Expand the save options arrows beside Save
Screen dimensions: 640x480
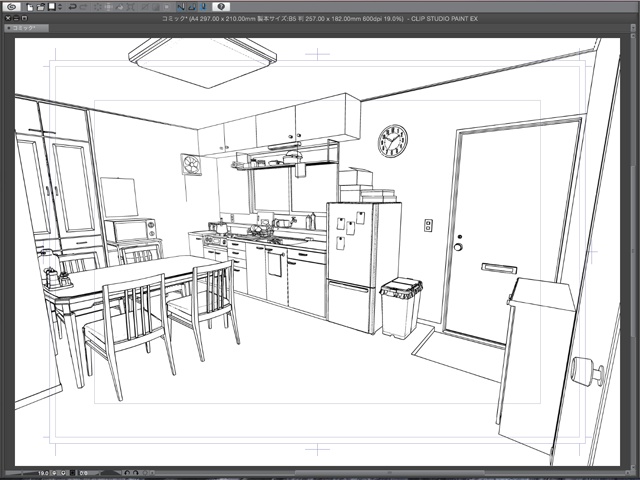[60, 7]
